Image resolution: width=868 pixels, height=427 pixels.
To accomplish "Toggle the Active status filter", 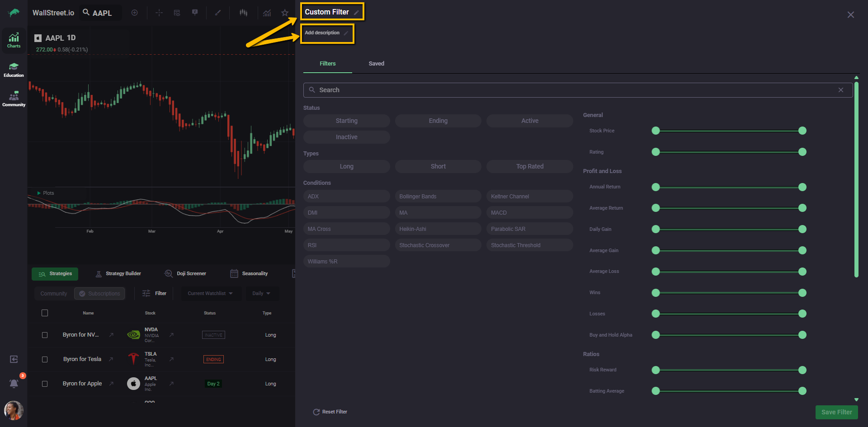I will 529,121.
